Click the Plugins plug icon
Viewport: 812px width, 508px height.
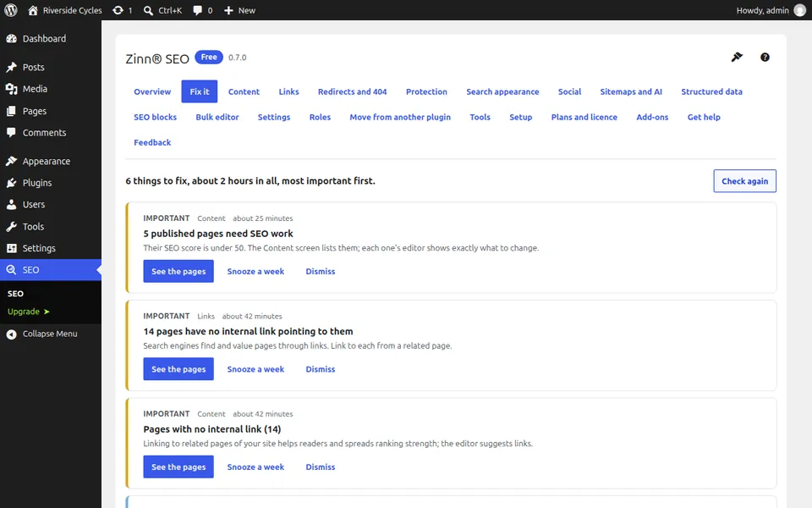point(11,183)
